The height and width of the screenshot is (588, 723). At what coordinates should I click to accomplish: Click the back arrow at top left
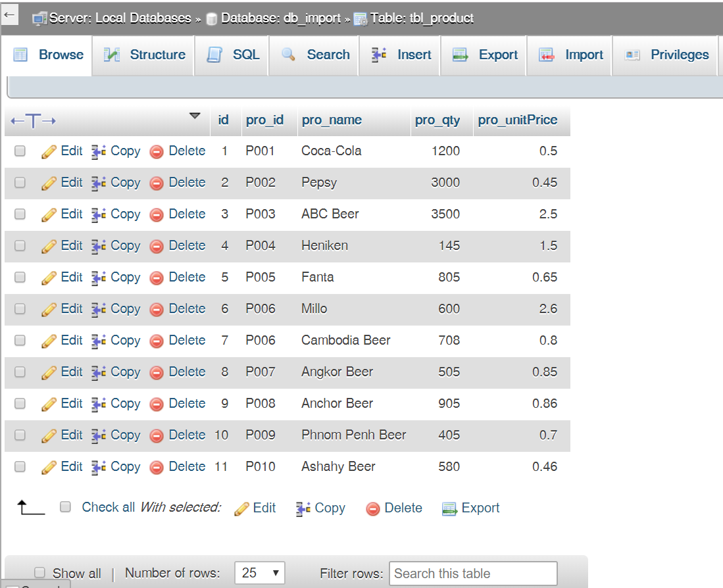click(9, 14)
